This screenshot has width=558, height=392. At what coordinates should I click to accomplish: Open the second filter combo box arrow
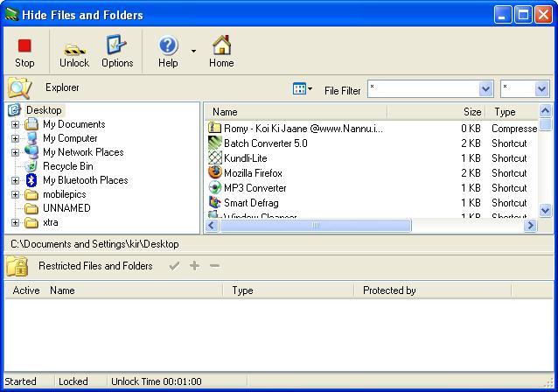541,88
